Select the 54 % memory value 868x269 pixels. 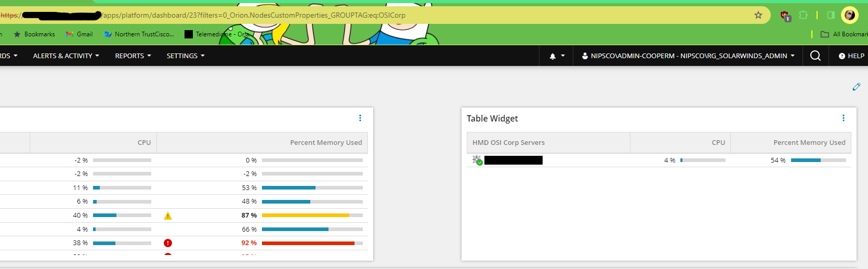778,160
